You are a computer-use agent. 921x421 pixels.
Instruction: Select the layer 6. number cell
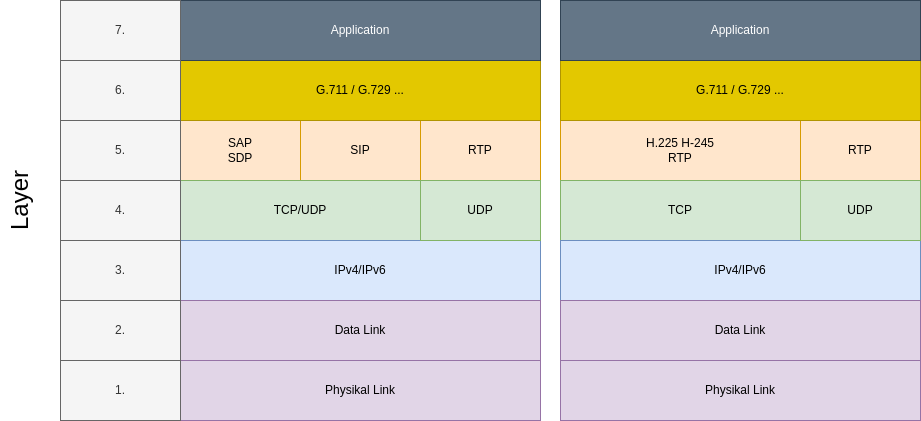[x=120, y=90]
